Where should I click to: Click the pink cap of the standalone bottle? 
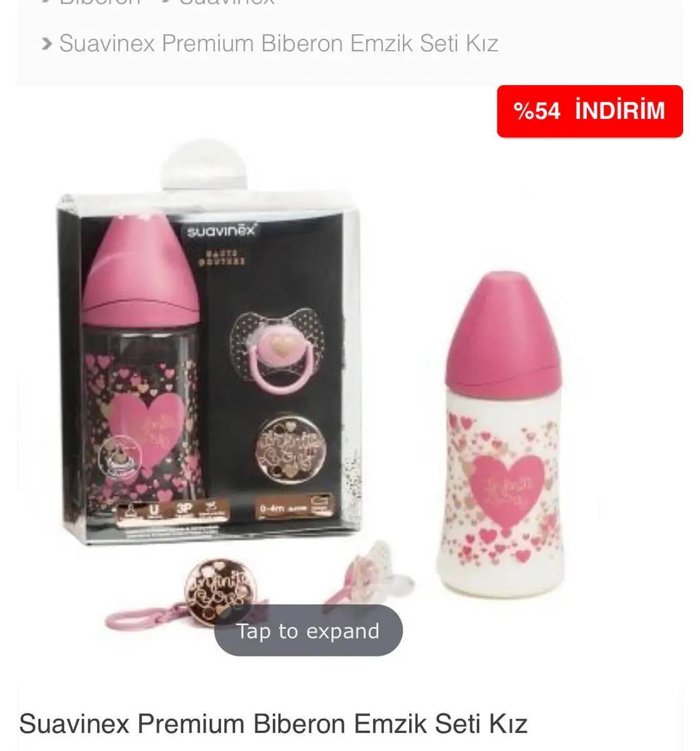tap(502, 335)
